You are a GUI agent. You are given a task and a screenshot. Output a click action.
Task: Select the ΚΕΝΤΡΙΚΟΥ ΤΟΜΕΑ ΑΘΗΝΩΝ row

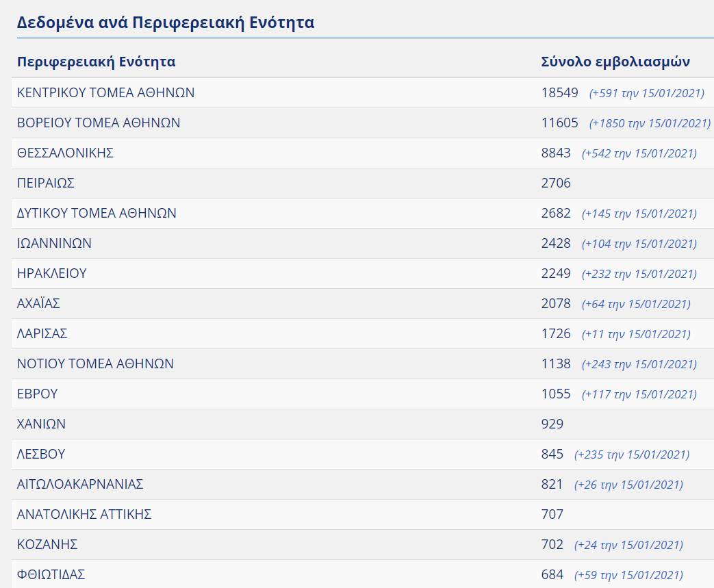click(x=106, y=92)
